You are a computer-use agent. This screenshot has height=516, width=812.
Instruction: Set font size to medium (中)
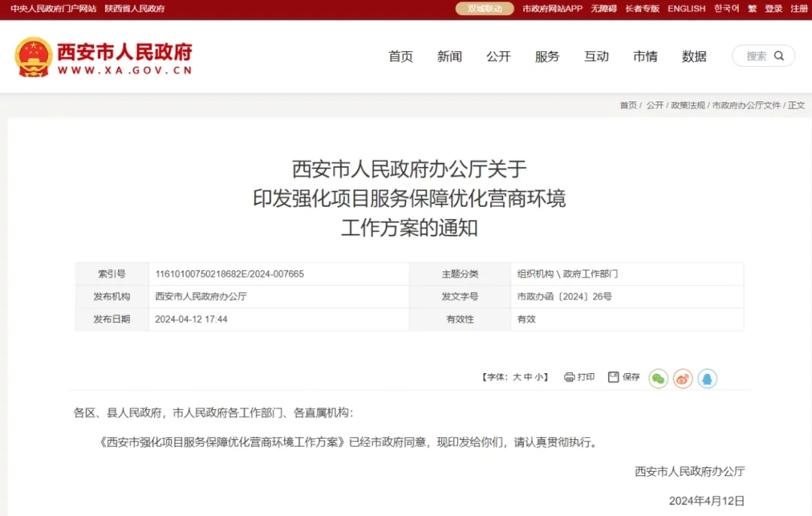point(528,377)
